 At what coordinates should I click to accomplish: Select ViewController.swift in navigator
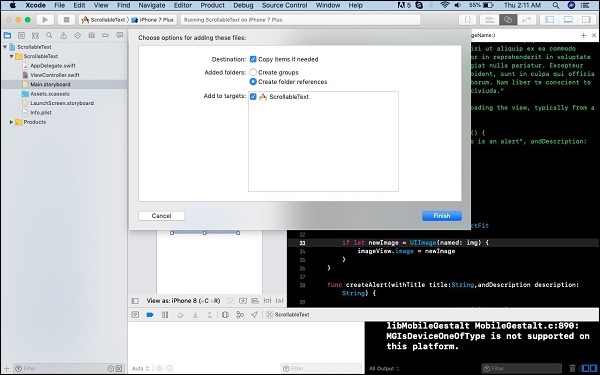pos(55,75)
